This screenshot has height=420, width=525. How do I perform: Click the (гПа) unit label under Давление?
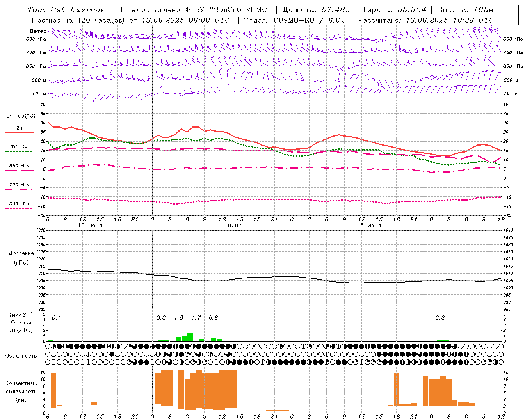pos(21,263)
